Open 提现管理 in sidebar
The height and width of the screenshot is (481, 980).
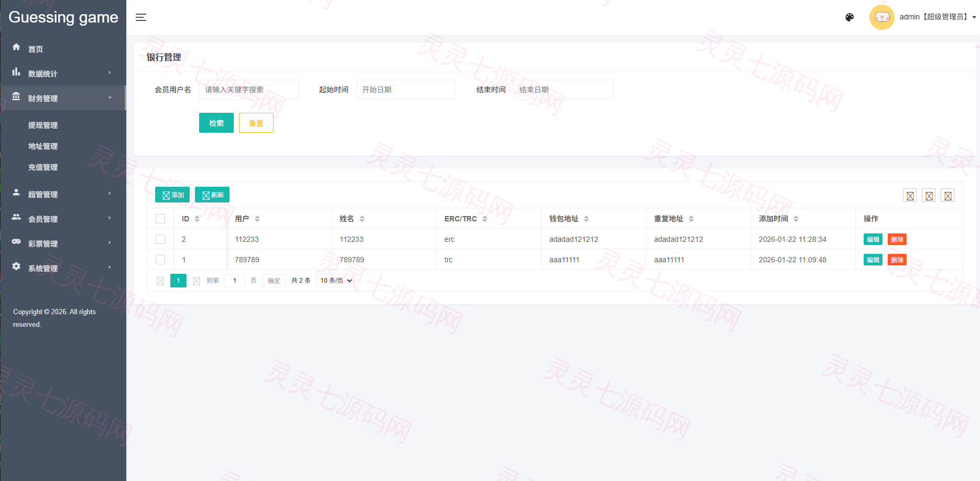43,125
